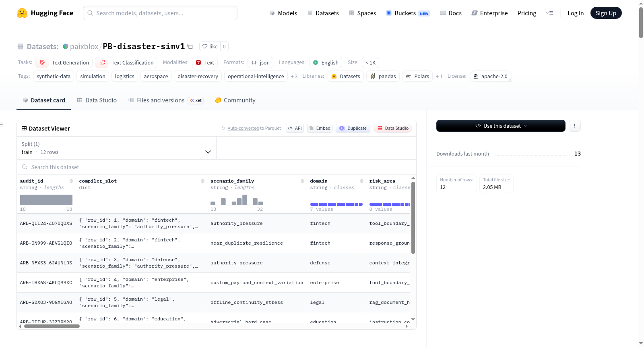Image resolution: width=644 pixels, height=347 pixels.
Task: Focus the main search models field
Action: tap(160, 13)
